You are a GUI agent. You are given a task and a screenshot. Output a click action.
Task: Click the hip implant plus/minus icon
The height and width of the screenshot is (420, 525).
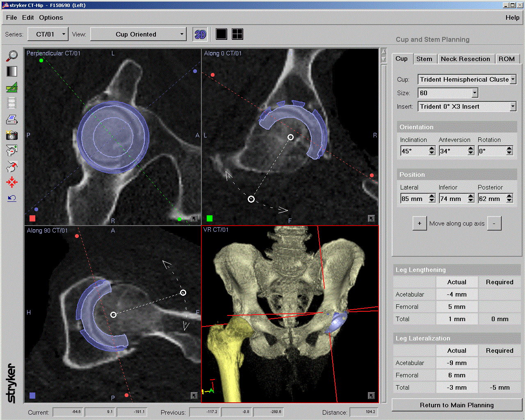pyautogui.click(x=12, y=151)
